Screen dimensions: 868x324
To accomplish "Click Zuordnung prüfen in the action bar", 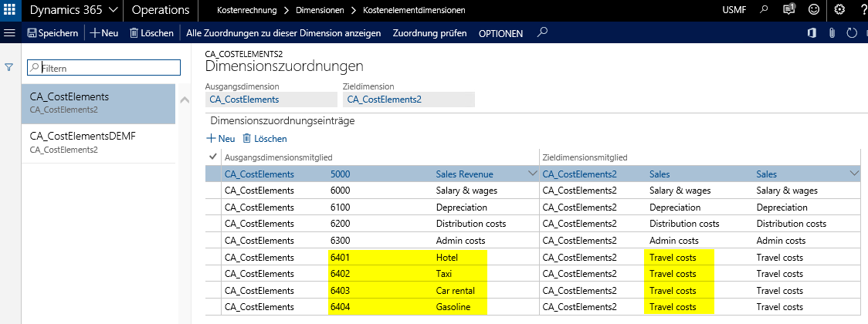I will 429,34.
